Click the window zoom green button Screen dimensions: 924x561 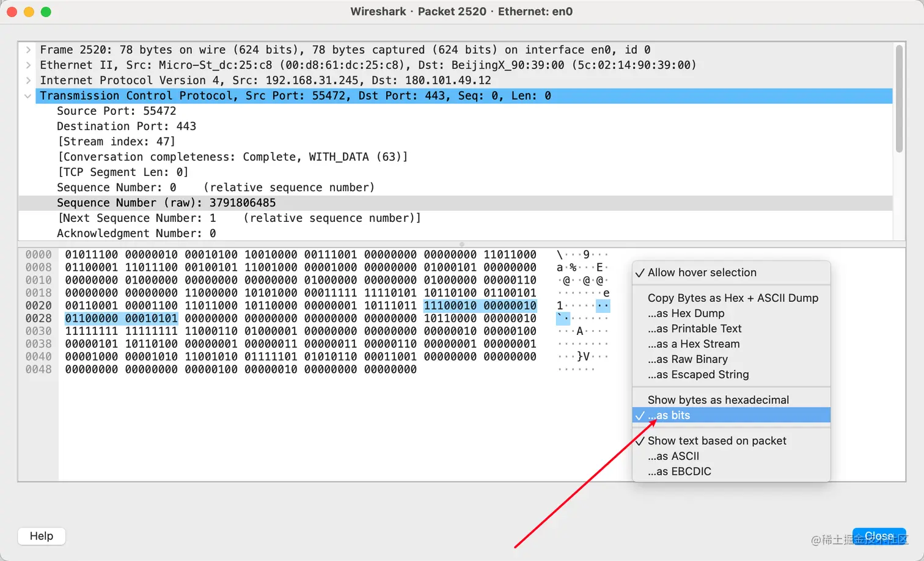(46, 12)
